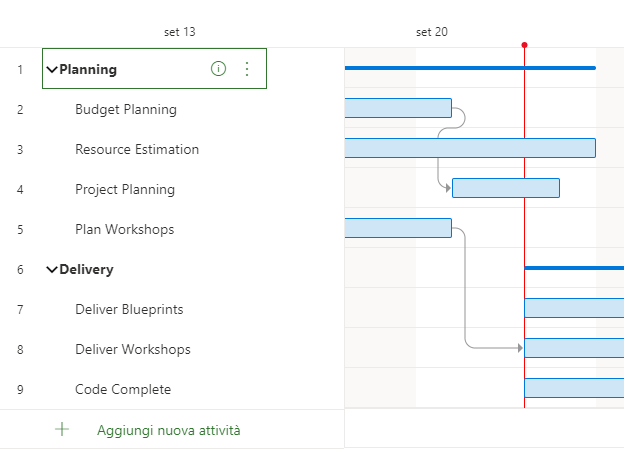This screenshot has height=457, width=624.
Task: Click the red today marker dot
Action: pyautogui.click(x=524, y=45)
